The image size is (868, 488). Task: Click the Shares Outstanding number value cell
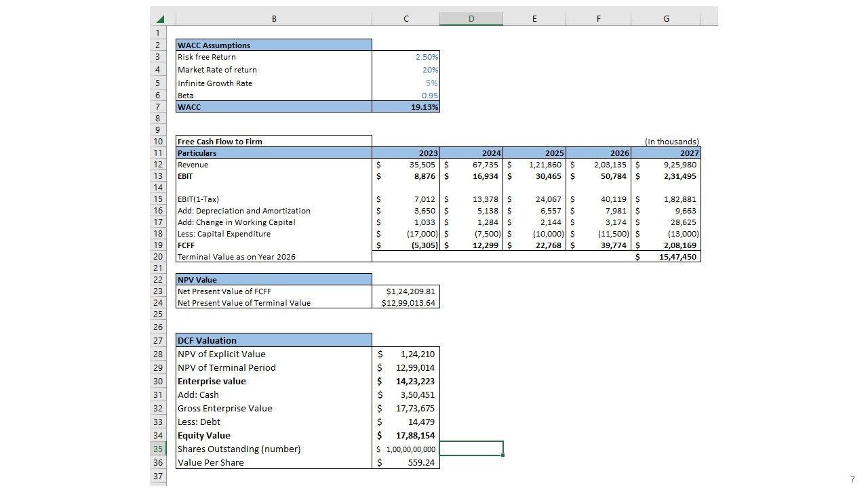(406, 449)
